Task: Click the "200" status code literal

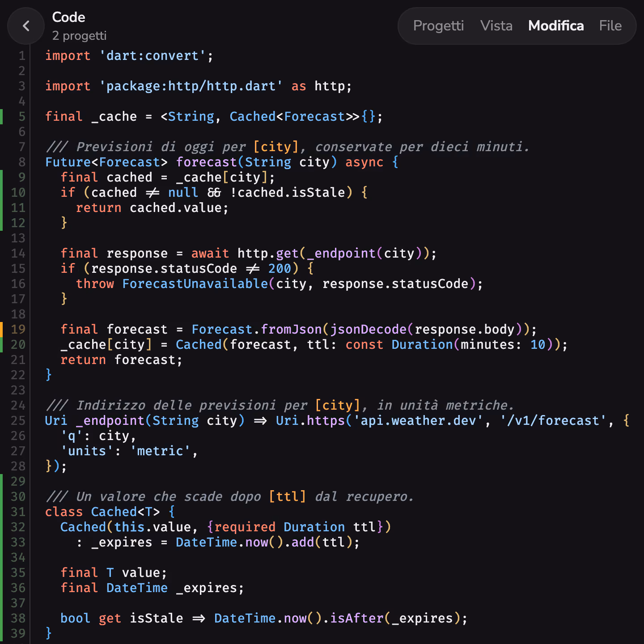Action: click(280, 269)
